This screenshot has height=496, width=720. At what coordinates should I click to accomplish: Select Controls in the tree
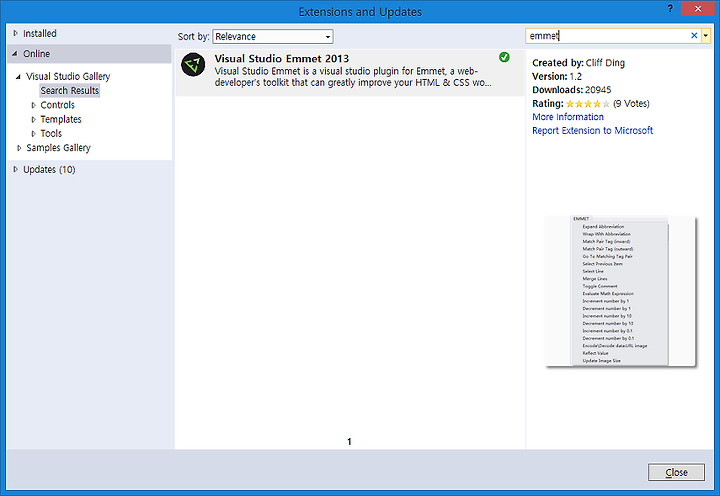(x=57, y=105)
